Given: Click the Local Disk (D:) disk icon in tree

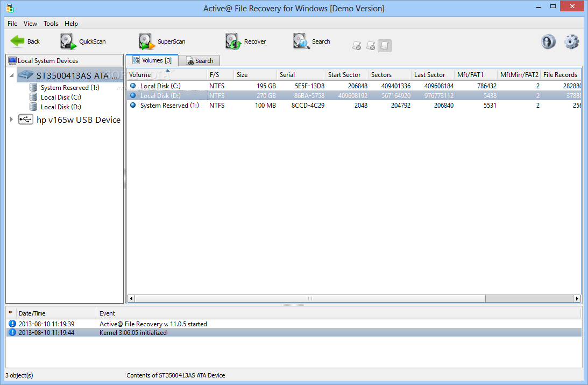Looking at the screenshot, I should tap(33, 107).
